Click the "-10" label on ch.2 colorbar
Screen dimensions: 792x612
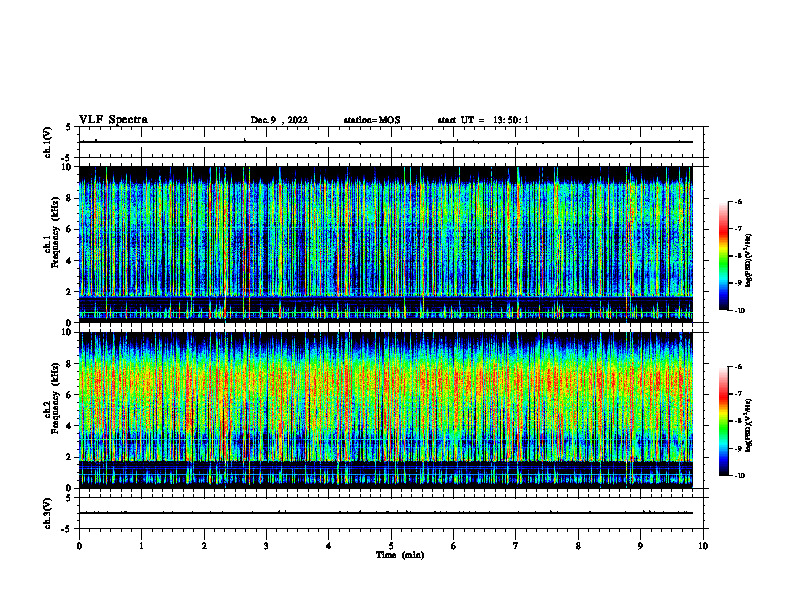coord(739,476)
